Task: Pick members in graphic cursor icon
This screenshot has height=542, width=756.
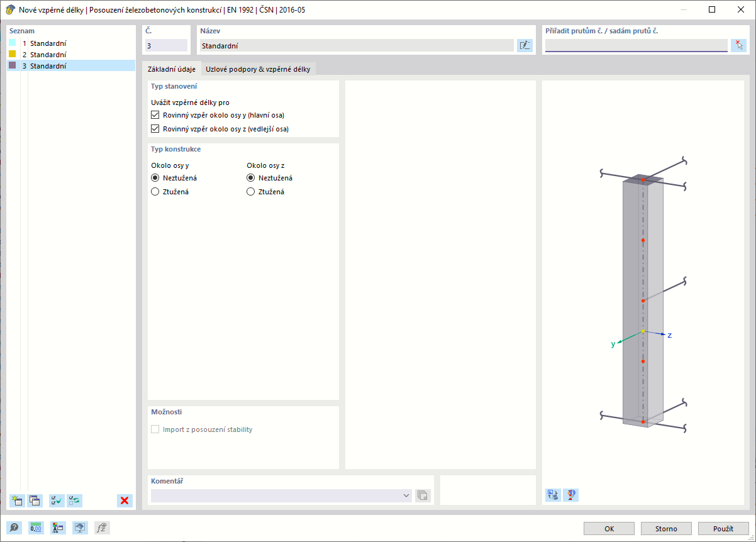Action: pyautogui.click(x=738, y=45)
